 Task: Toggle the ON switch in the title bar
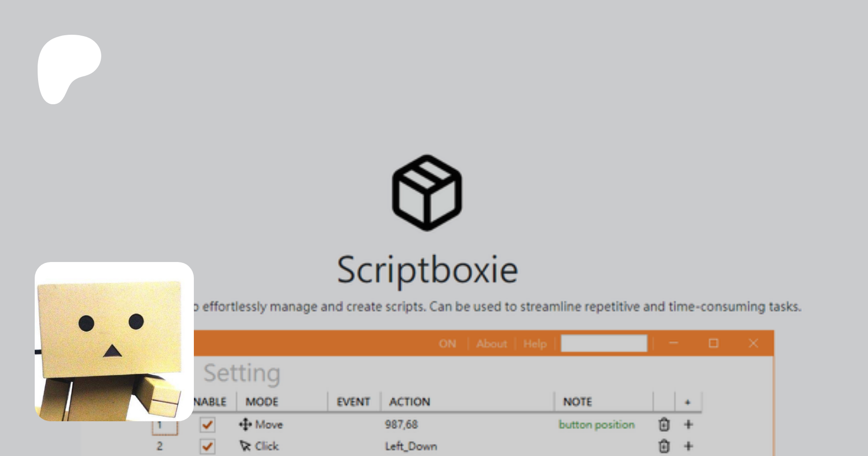(447, 344)
